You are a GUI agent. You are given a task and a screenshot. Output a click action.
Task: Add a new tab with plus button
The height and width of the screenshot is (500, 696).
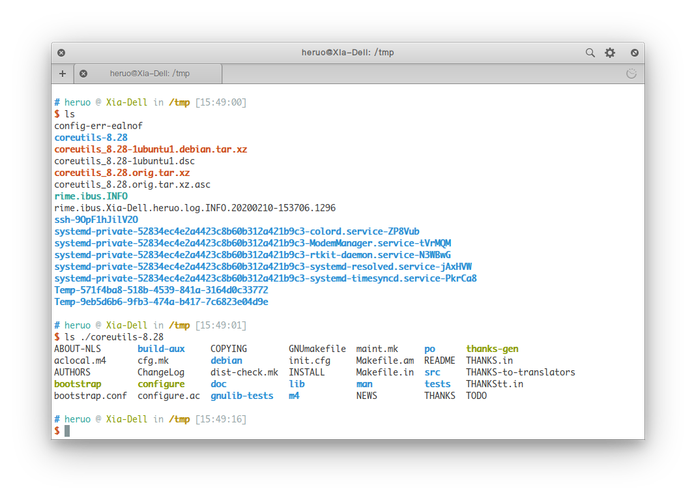[63, 73]
